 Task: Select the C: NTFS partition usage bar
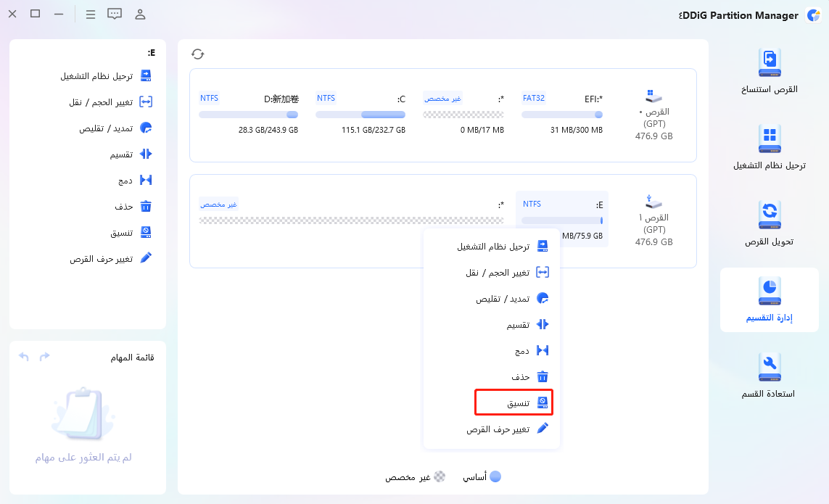360,115
